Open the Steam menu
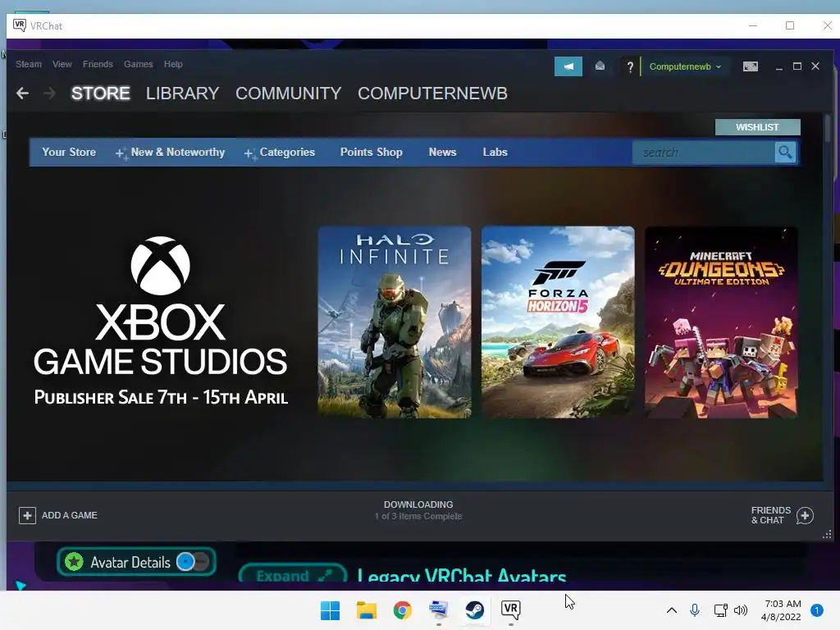This screenshot has height=630, width=840. click(x=29, y=64)
